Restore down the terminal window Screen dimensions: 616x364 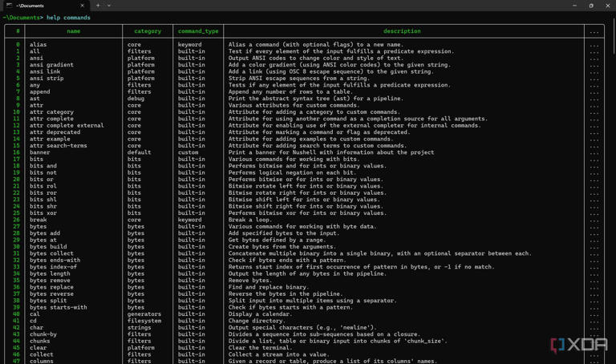591,6
